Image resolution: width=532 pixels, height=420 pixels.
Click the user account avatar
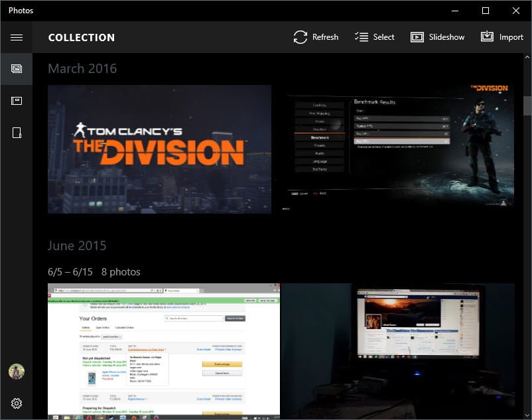point(16,372)
